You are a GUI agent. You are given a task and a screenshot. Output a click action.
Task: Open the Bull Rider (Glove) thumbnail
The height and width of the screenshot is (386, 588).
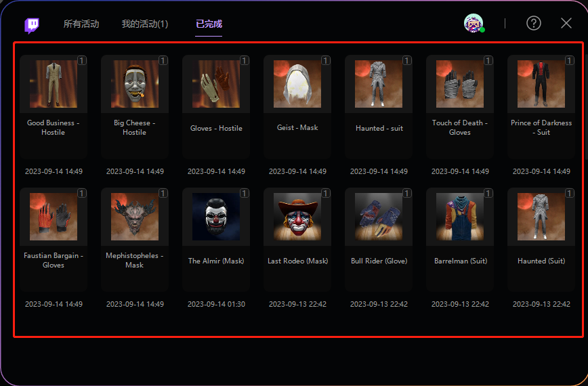[x=379, y=217]
